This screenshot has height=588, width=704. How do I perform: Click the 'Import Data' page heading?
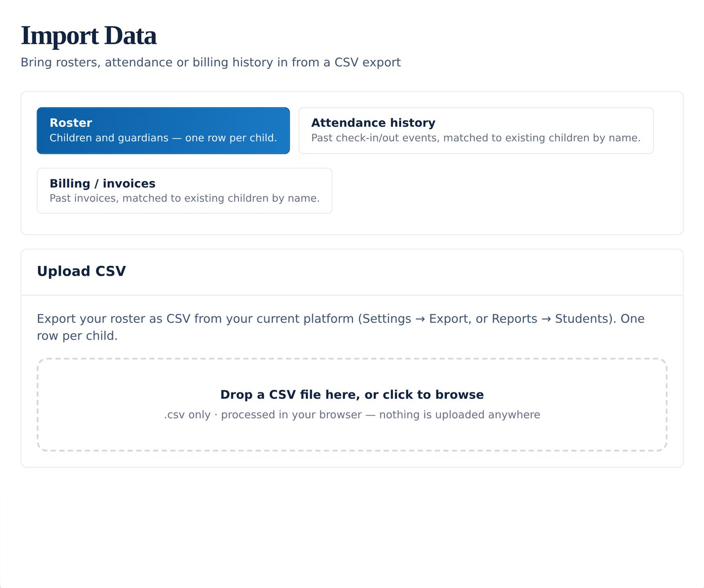coord(89,36)
